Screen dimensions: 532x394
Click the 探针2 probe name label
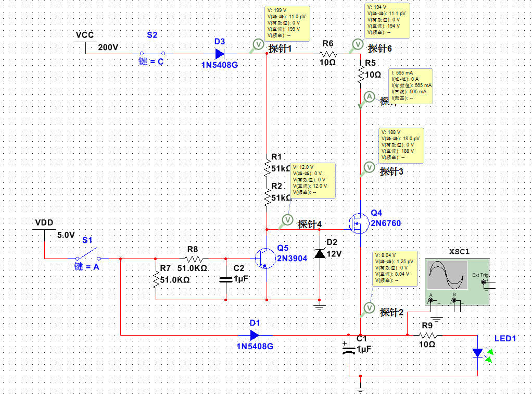click(391, 312)
